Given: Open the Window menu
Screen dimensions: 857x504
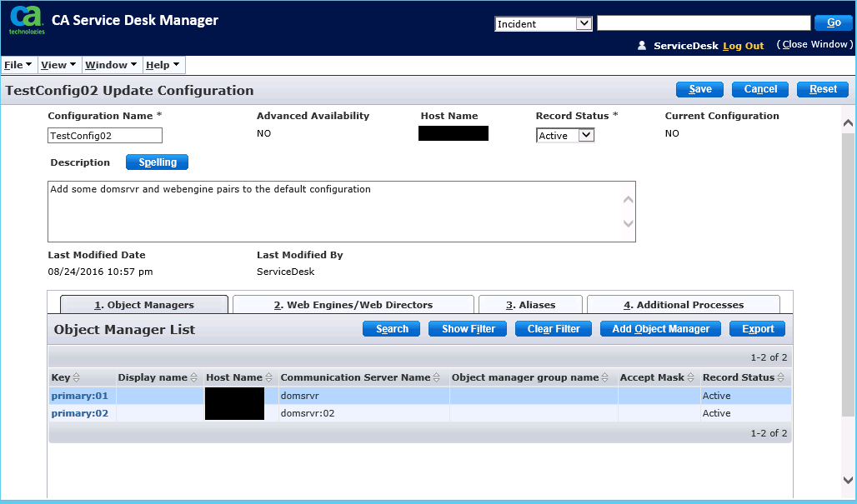Looking at the screenshot, I should tap(111, 65).
